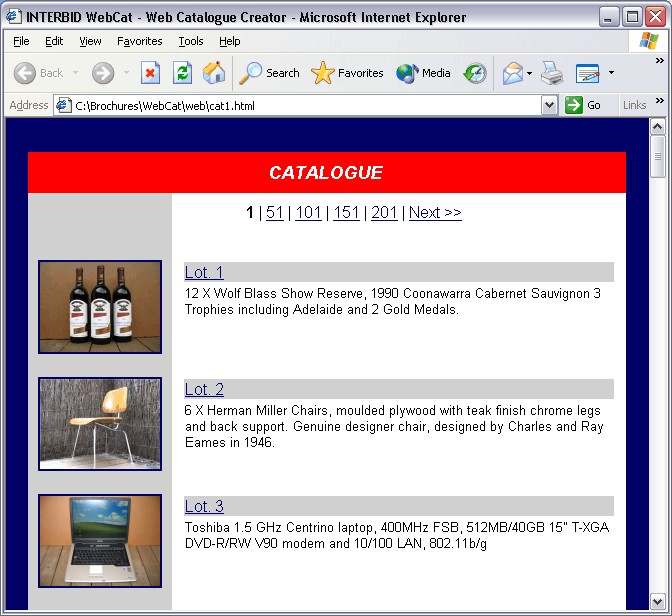Open the Lot. 1 link
Screen dimensions: 672x616
[x=204, y=272]
